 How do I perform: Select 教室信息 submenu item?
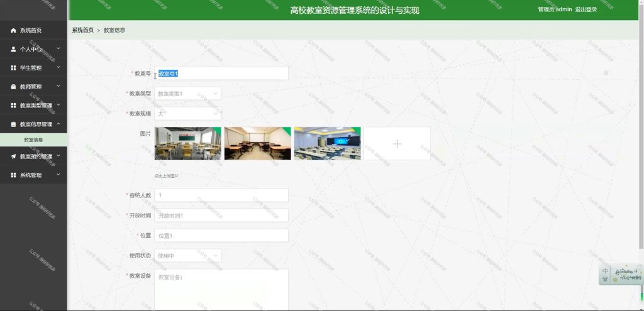34,140
